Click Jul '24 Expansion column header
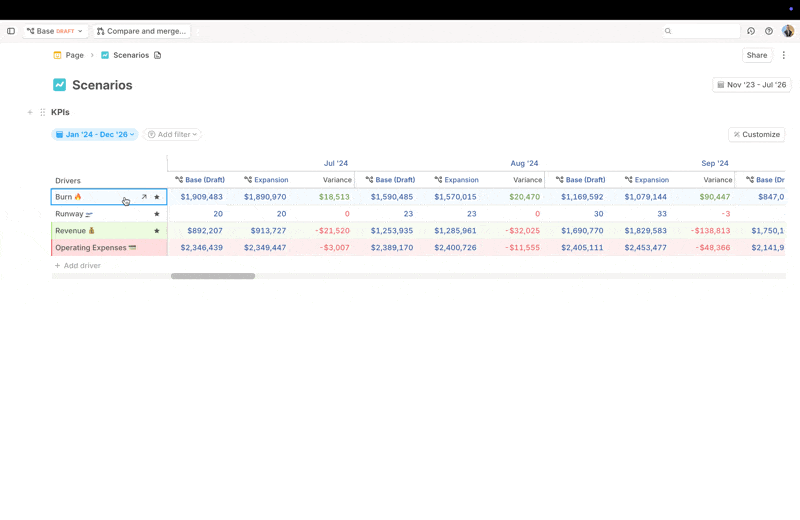The width and height of the screenshot is (800, 520). tap(266, 180)
